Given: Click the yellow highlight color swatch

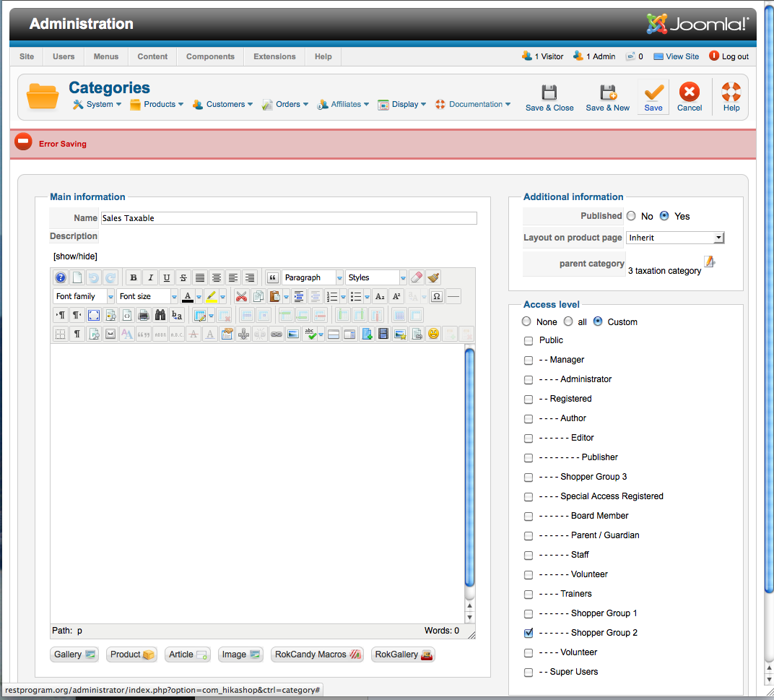Looking at the screenshot, I should point(212,296).
